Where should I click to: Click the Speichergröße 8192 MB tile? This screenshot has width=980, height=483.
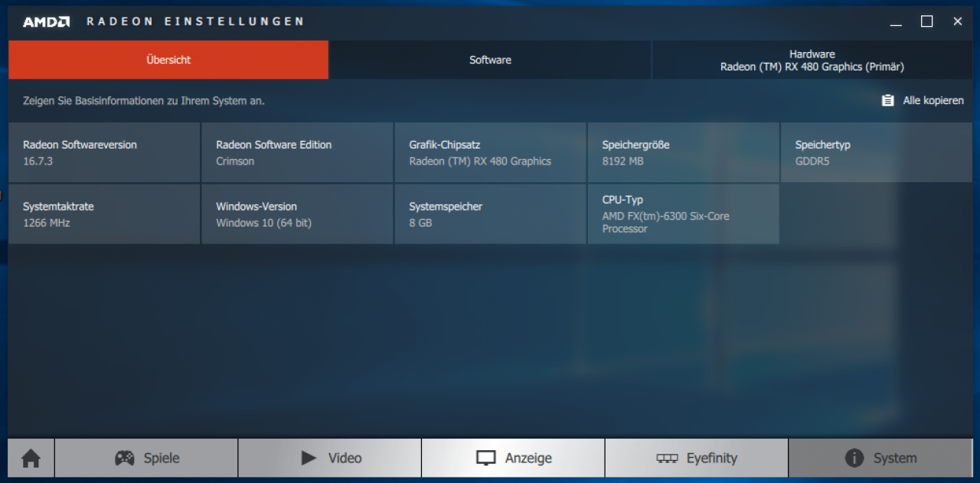click(x=683, y=152)
